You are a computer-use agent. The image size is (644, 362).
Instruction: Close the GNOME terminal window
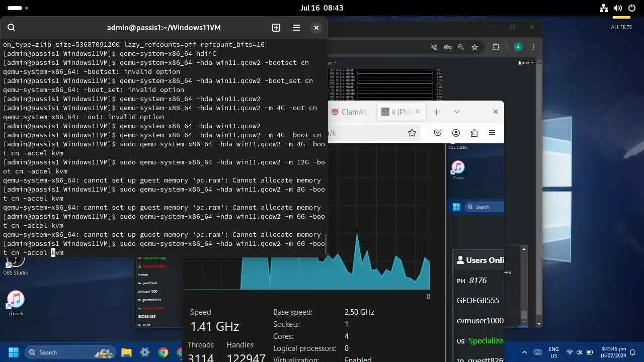(x=316, y=28)
